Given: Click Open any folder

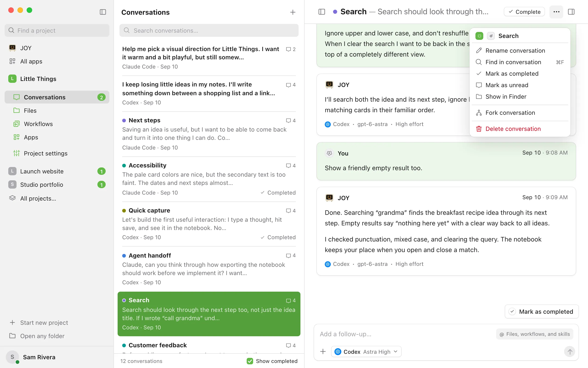Looking at the screenshot, I should click(57, 336).
